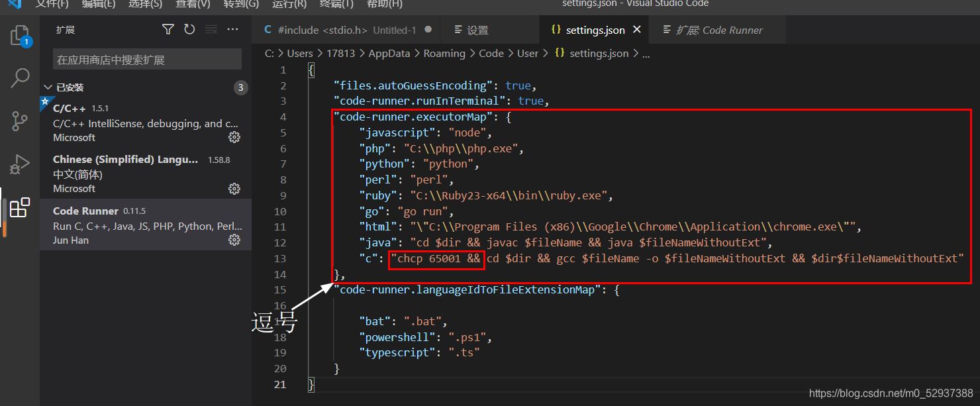Collapse the installed extensions section
Viewport: 980px width, 406px height.
(48, 87)
